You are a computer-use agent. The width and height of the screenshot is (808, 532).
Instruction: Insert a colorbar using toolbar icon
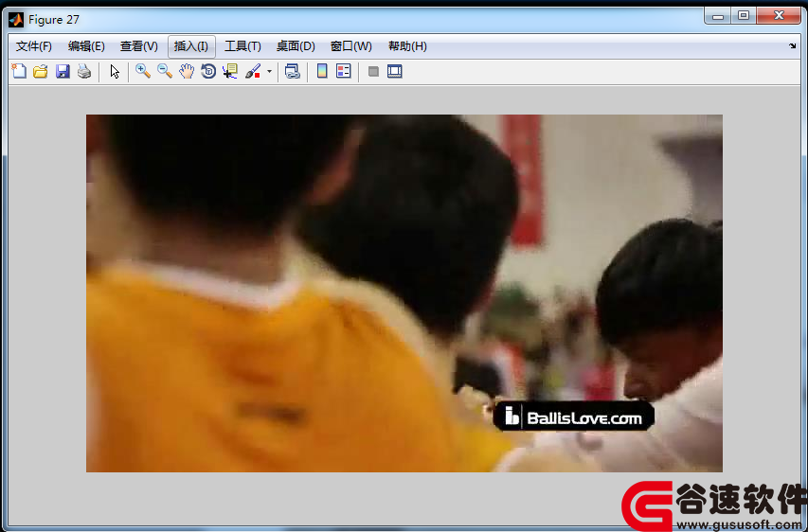point(322,71)
